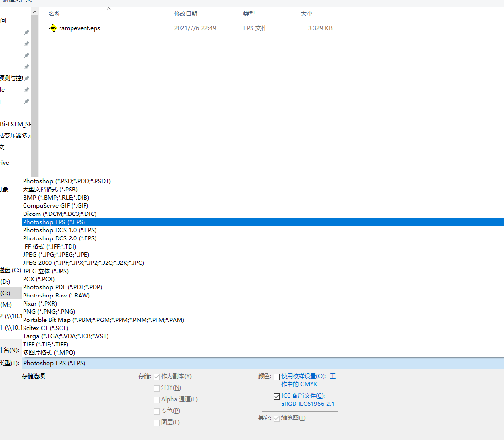The height and width of the screenshot is (440, 504).
Task: Pick the JPEG 2000 (*.JPF;*.JPX) format
Action: 263,262
